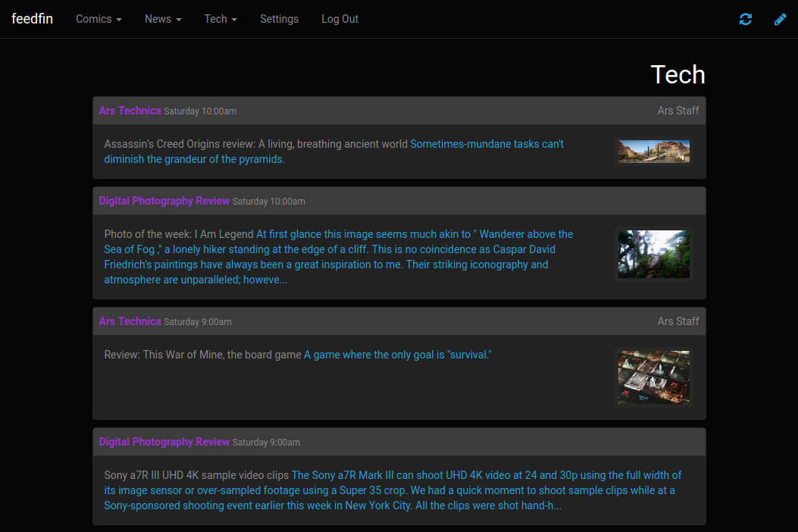Image resolution: width=798 pixels, height=532 pixels.
Task: Click the 'Photo of the week: I Am Legend' title
Action: tap(179, 234)
